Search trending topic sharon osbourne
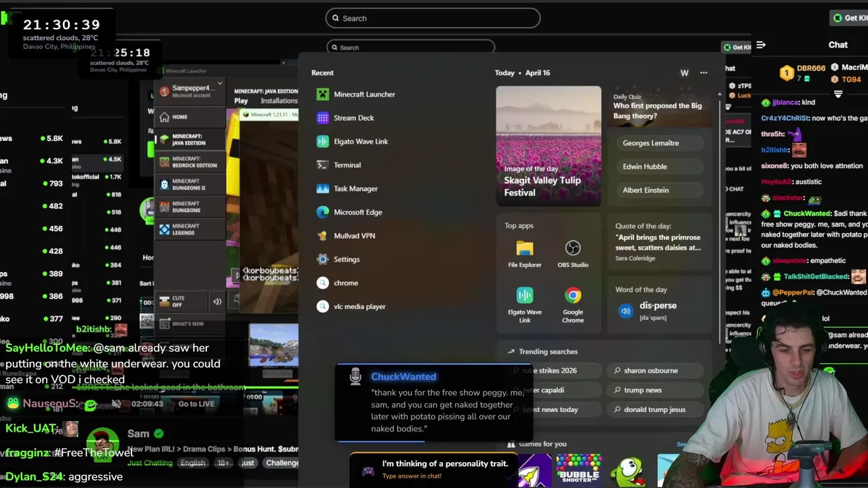This screenshot has height=488, width=868. click(654, 371)
